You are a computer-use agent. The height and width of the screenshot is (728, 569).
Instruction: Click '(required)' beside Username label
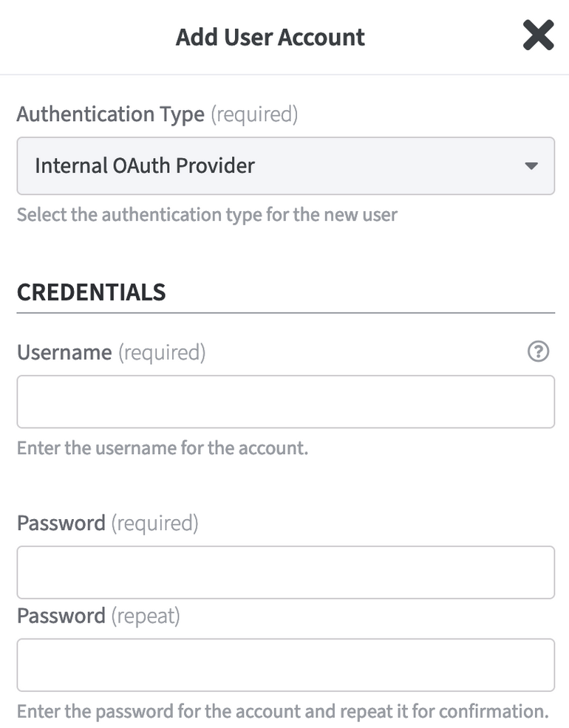[x=162, y=352]
